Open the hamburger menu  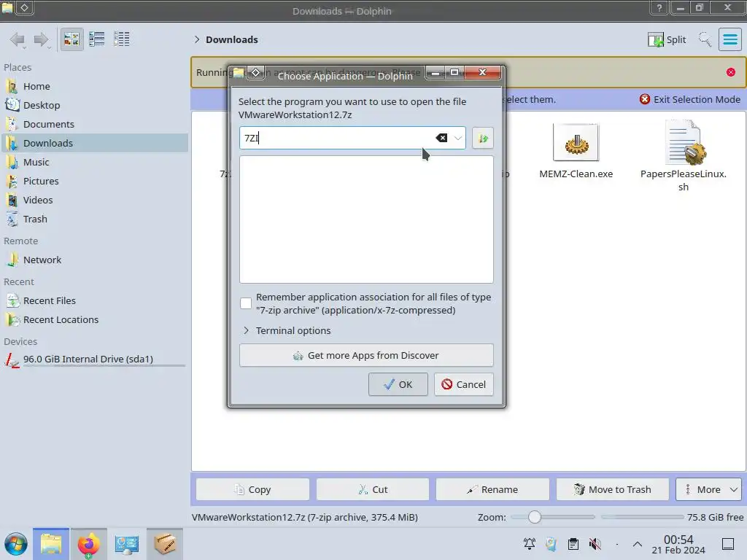tap(730, 39)
